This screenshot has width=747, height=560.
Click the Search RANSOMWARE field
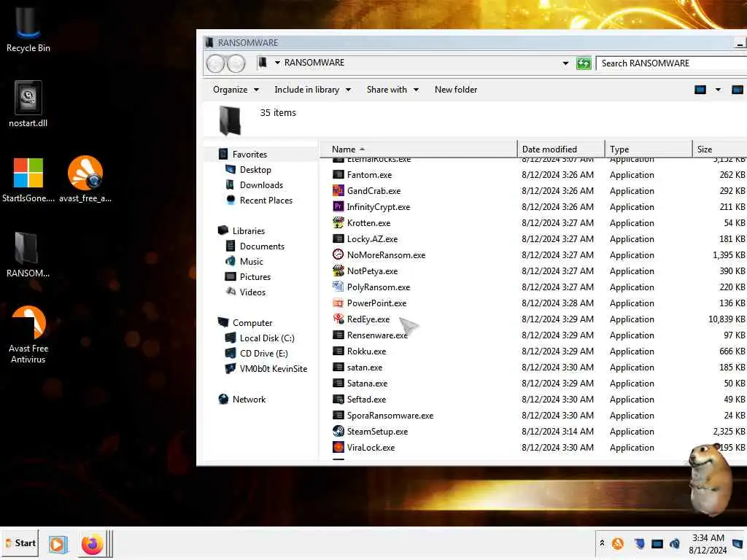(671, 63)
